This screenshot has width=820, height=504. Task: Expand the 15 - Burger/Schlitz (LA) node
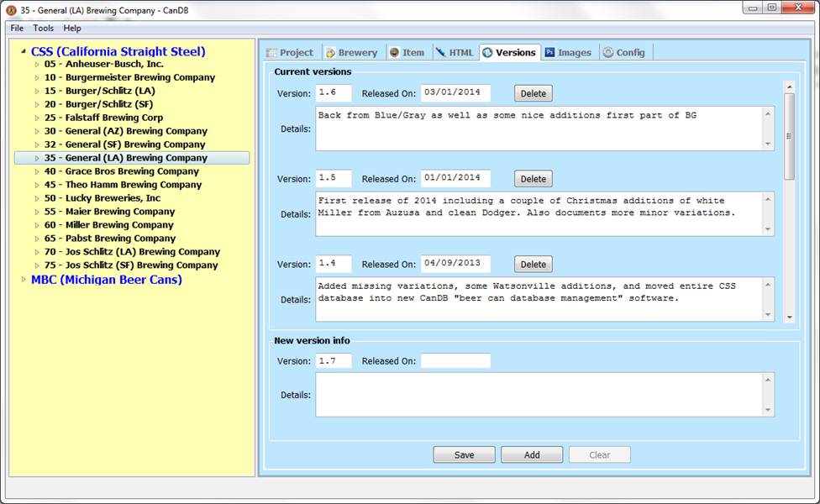[37, 91]
